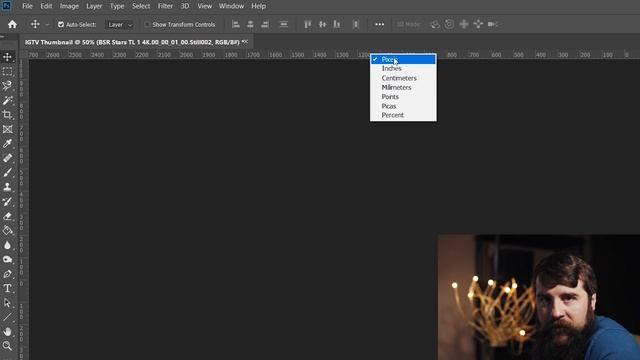Open the Help menu
This screenshot has height=360, width=640.
[x=258, y=6]
